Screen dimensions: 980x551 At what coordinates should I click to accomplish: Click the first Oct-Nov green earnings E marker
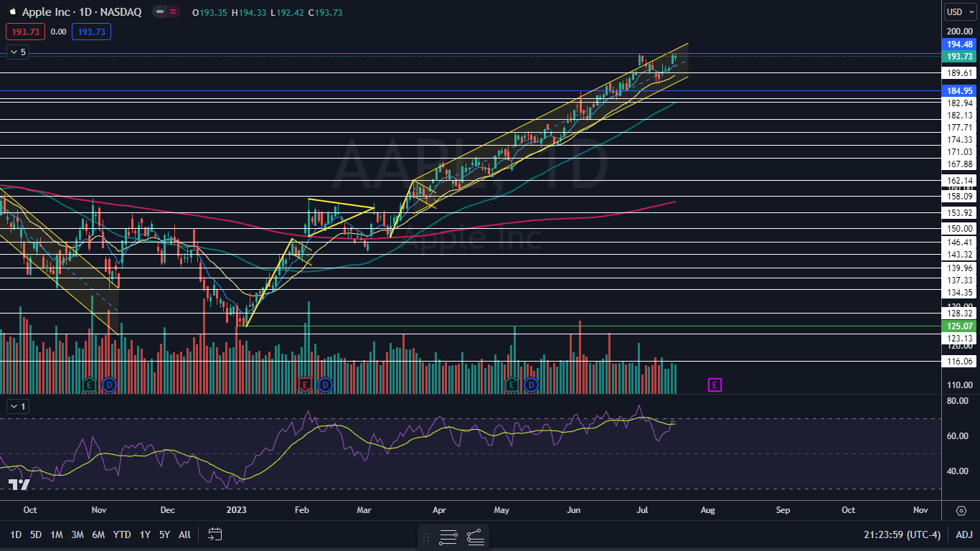click(89, 385)
